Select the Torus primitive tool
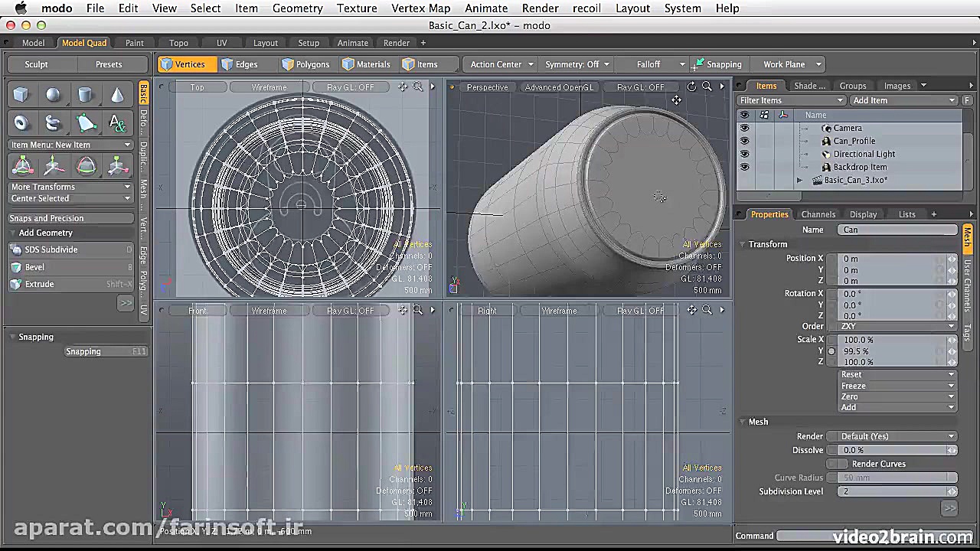This screenshot has width=980, height=551. click(x=21, y=122)
